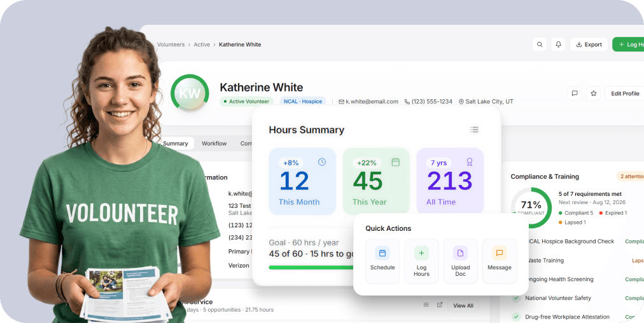Screen dimensions: 644x323
Task: Click the Schedule quick action
Action: 382,261
